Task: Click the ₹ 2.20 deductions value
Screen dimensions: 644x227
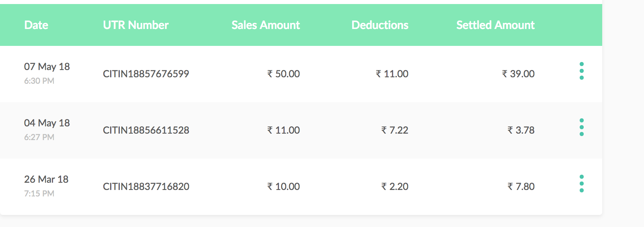Action: [395, 186]
